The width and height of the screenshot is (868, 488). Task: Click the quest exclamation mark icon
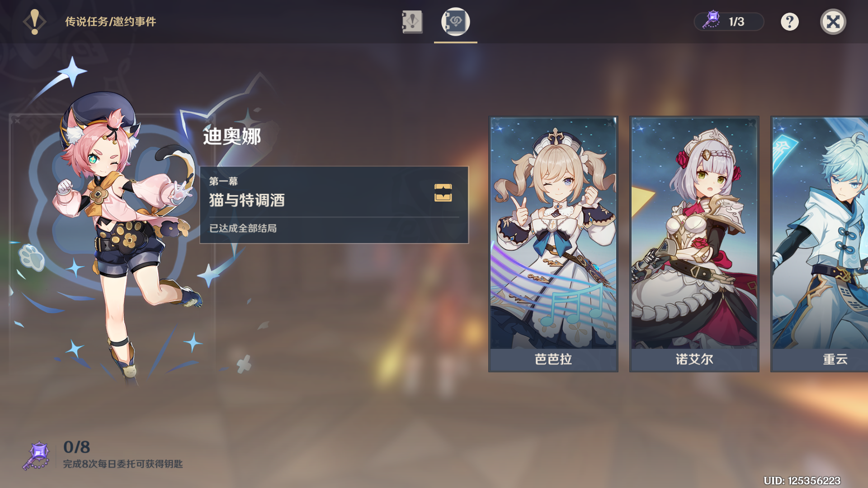point(35,22)
